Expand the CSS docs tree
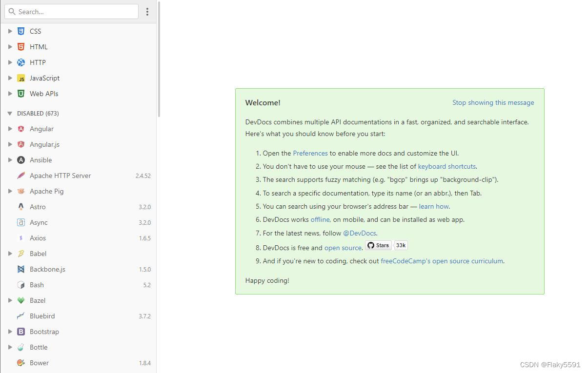This screenshot has width=588, height=373. [x=10, y=31]
